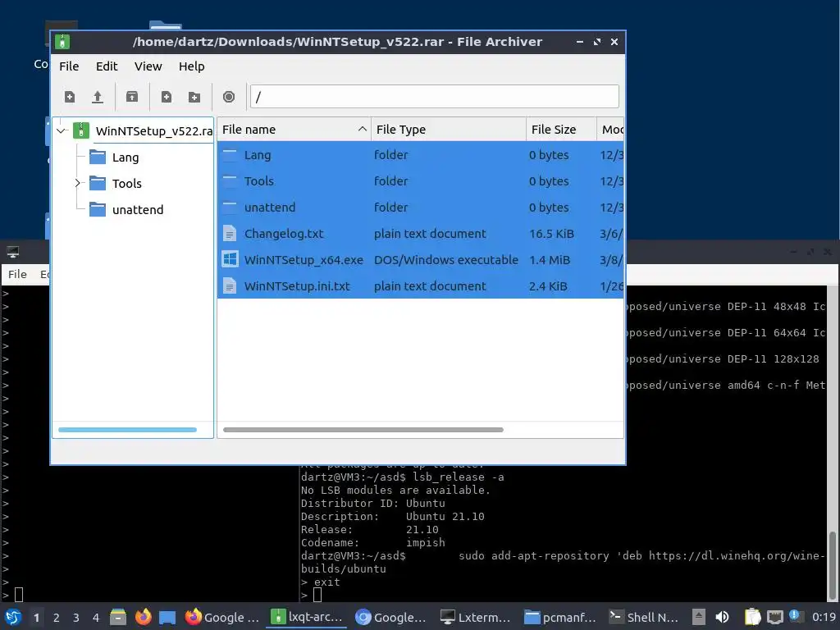Expand the Tools folder in tree
Image resolution: width=840 pixels, height=630 pixels.
(x=78, y=183)
